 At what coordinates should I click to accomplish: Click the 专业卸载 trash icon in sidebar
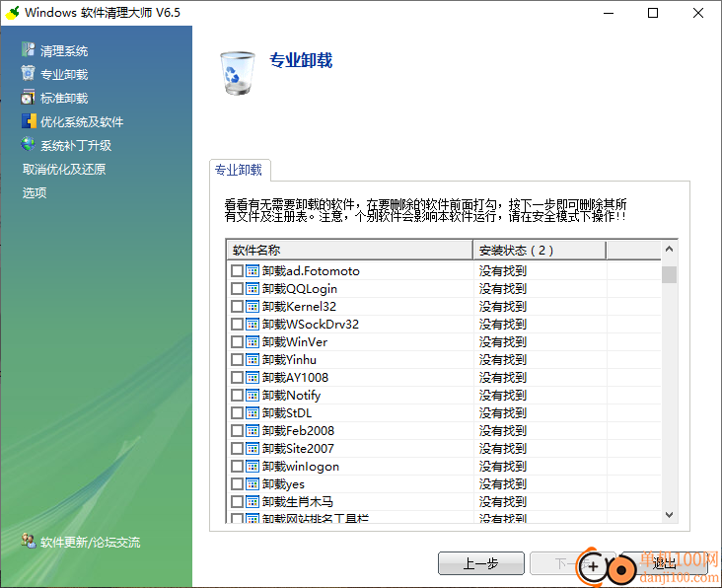tap(28, 73)
